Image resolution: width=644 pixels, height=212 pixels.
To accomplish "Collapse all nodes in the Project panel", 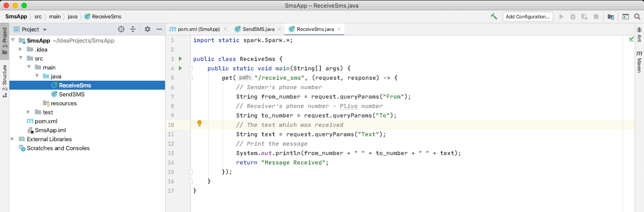I will (133, 30).
